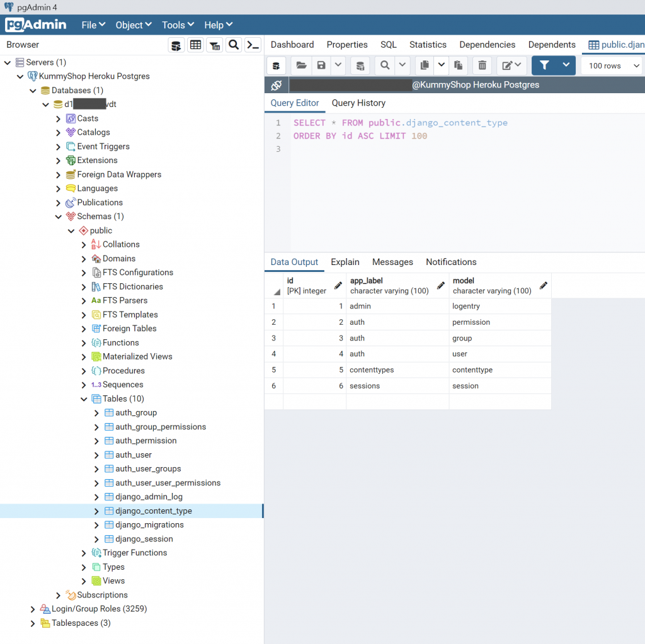Switch to the SQL tab
The height and width of the screenshot is (644, 645).
pos(388,45)
